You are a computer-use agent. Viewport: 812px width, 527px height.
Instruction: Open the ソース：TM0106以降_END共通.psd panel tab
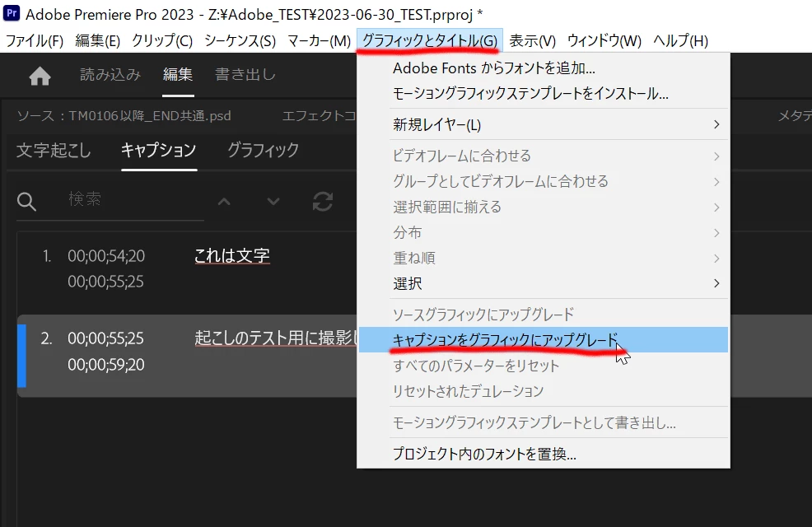click(x=124, y=115)
